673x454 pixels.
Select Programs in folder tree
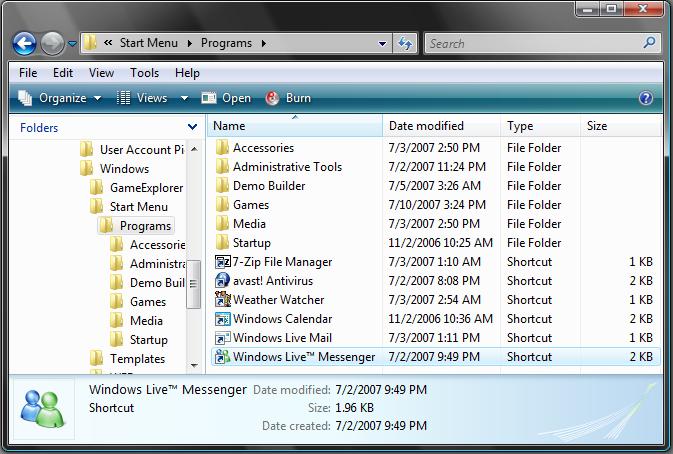pos(136,226)
